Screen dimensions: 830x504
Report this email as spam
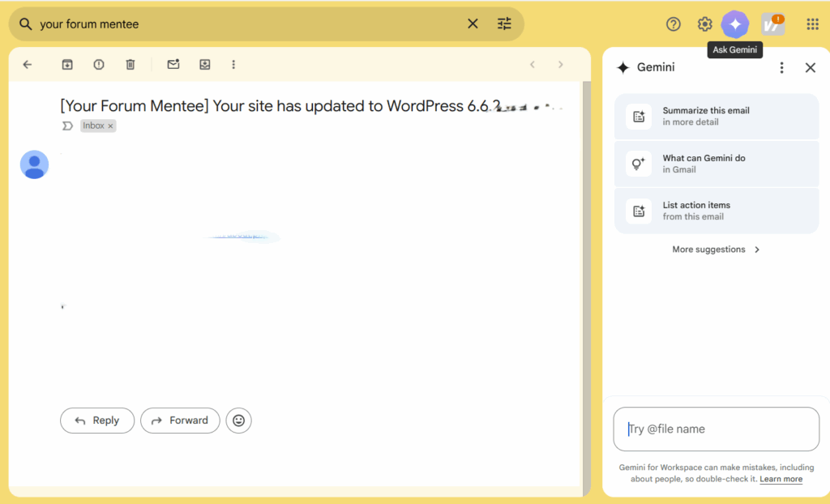99,65
